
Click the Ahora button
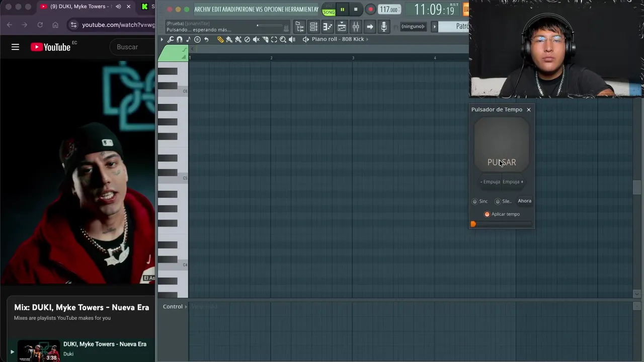pyautogui.click(x=524, y=201)
